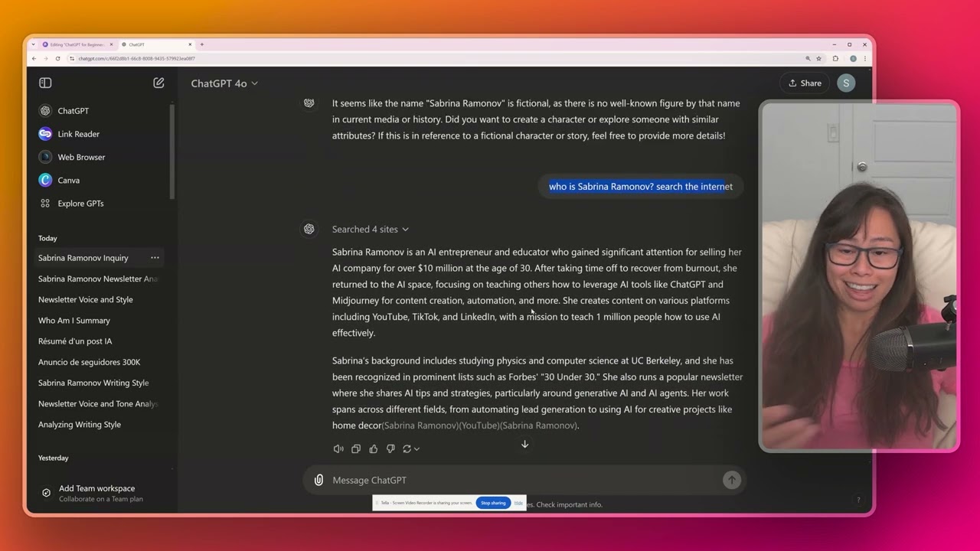The image size is (980, 551).
Task: Open the Sabrina Ramonov Newsletter Ana... chat
Action: [x=100, y=279]
